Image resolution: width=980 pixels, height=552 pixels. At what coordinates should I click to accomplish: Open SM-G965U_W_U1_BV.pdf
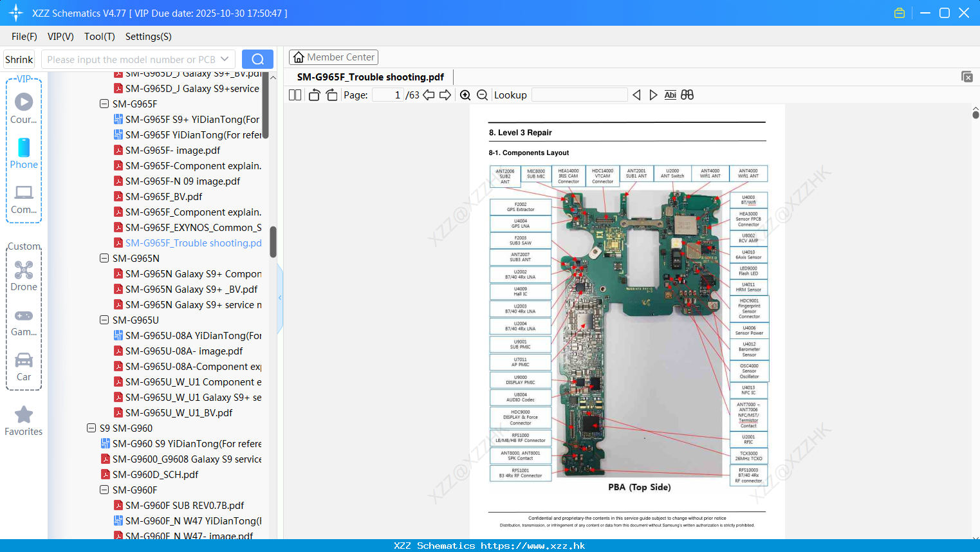tap(173, 412)
